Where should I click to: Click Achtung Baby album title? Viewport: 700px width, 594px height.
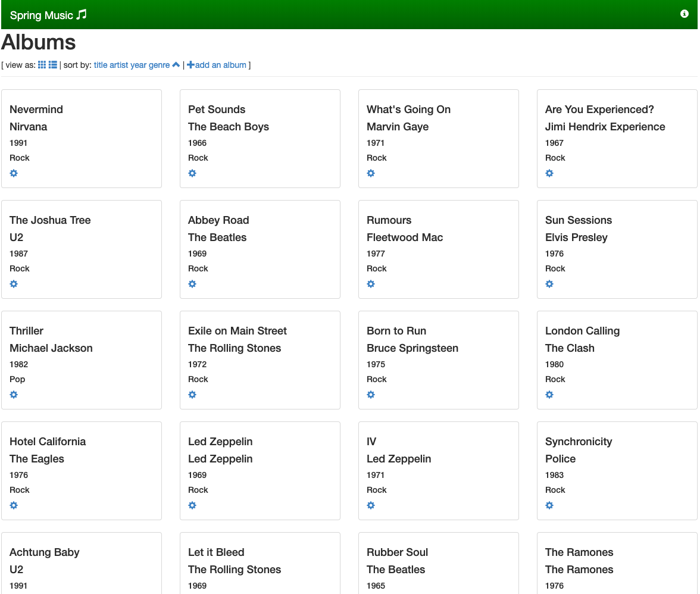pyautogui.click(x=45, y=552)
